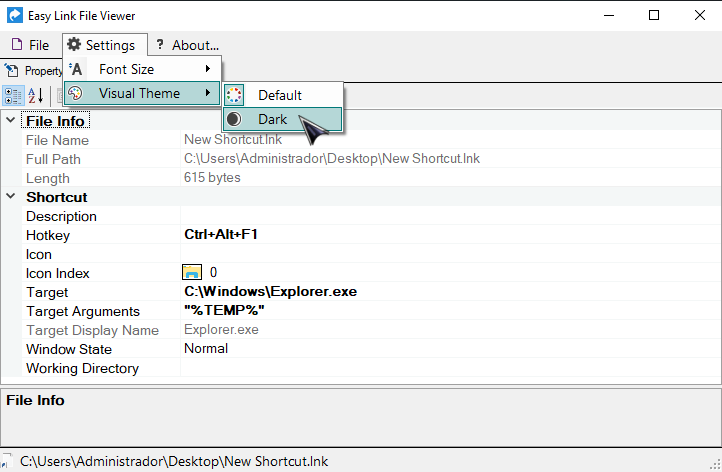The image size is (722, 472).
Task: Select the Shortcut category header
Action: click(x=57, y=197)
